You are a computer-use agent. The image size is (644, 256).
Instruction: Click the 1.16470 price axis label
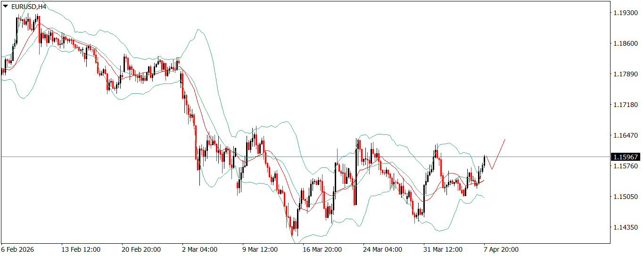click(x=625, y=135)
